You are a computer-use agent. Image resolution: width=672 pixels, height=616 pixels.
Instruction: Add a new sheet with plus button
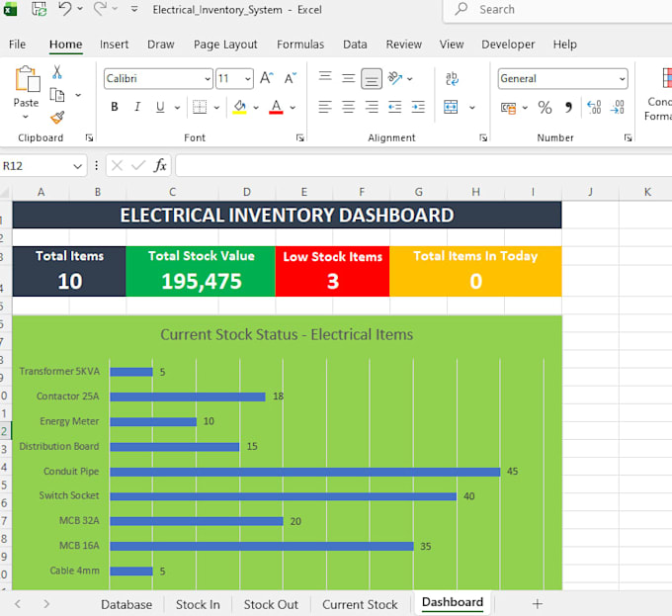pos(537,604)
